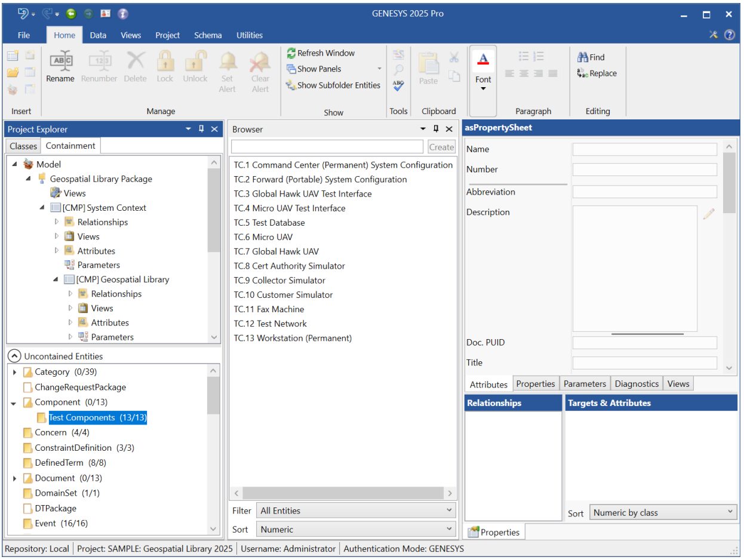744x560 pixels.
Task: Click the pencil edit icon beside Description
Action: (x=709, y=214)
